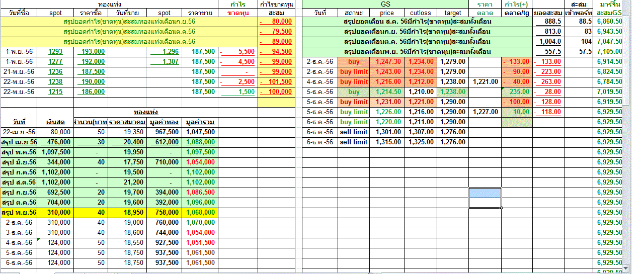Image resolution: width=644 pixels, height=274 pixels.
Task: Select the cutloss value 1,210.00
Action: pos(420,92)
